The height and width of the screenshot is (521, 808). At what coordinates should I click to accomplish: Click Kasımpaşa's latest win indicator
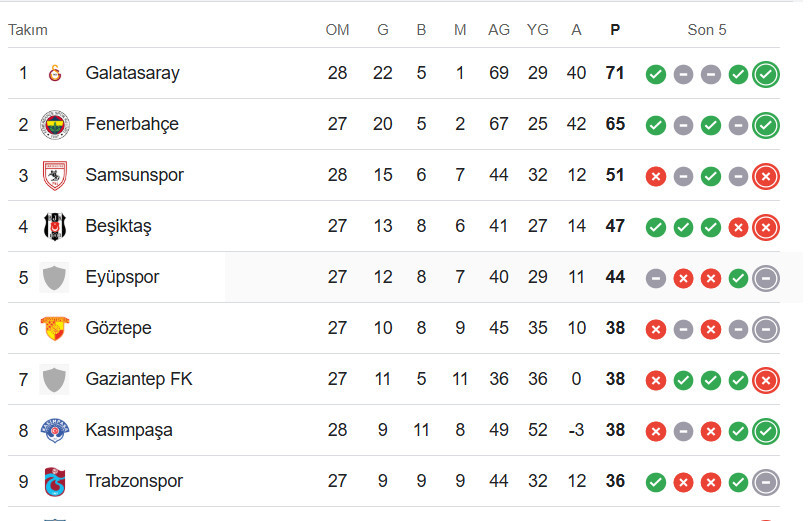pos(766,431)
